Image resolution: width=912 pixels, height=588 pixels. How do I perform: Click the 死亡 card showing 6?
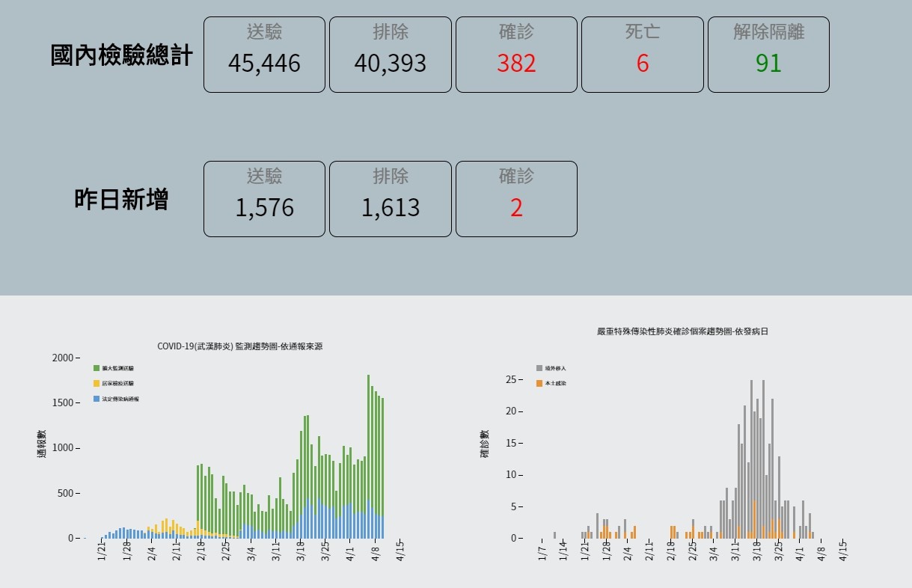click(x=642, y=53)
